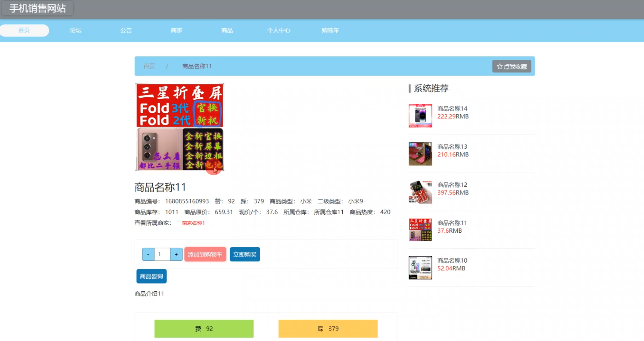
Task: Click the 首页 breadcrumb link
Action: coord(149,66)
